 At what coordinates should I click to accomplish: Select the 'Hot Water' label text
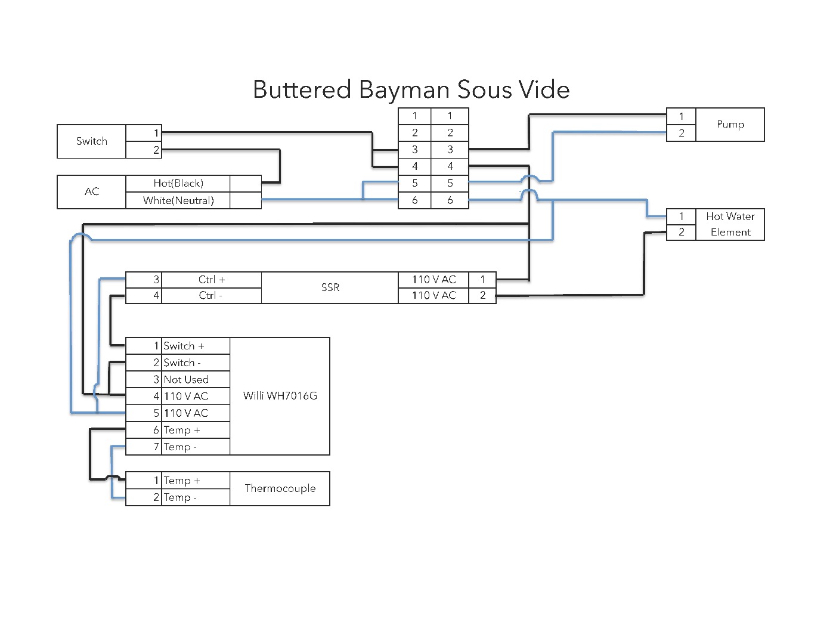tap(730, 216)
